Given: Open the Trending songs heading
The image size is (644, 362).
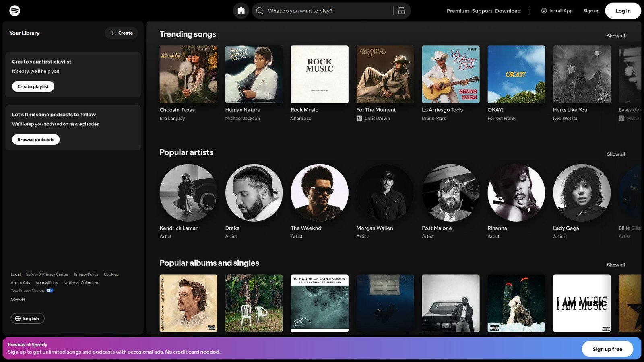Looking at the screenshot, I should 188,34.
